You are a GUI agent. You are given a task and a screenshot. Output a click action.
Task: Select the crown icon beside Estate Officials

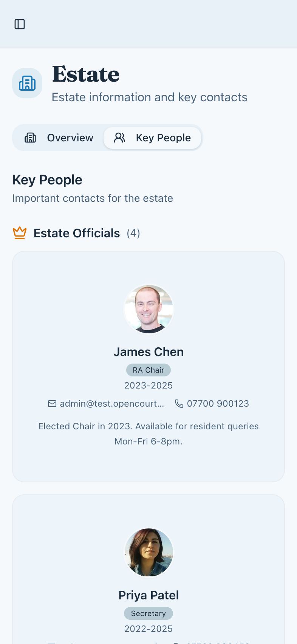(x=20, y=233)
